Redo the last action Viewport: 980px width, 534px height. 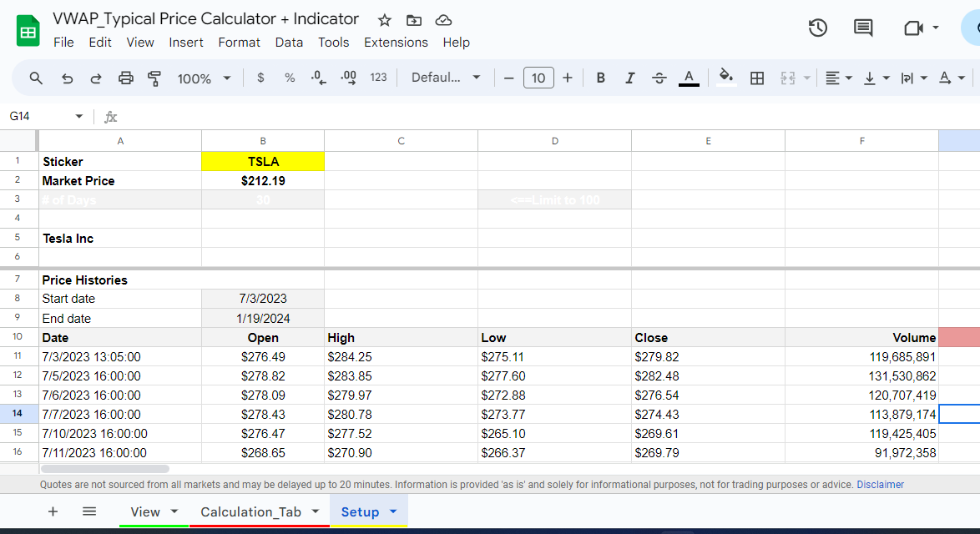tap(96, 78)
